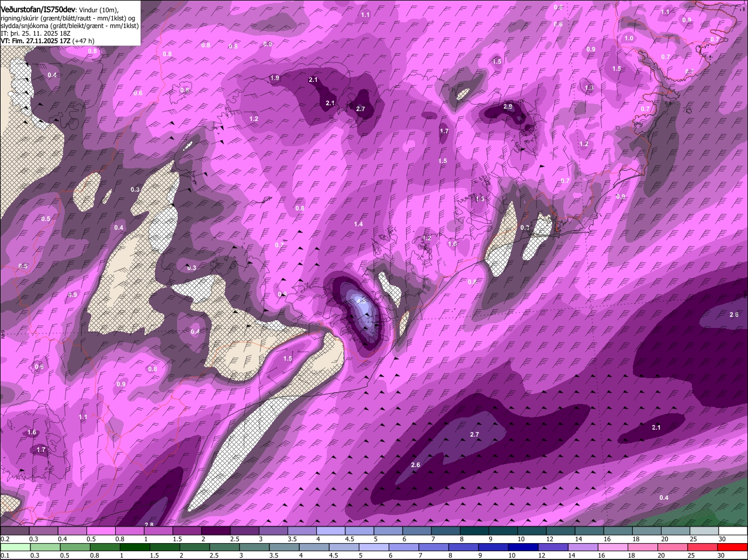Click the '0.1' label in the bottom legend row
748x560 pixels.
[5, 555]
